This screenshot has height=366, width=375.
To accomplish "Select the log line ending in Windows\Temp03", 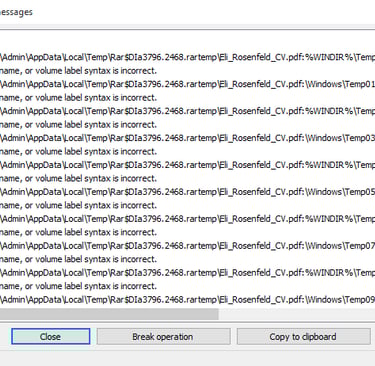I will coord(187,138).
